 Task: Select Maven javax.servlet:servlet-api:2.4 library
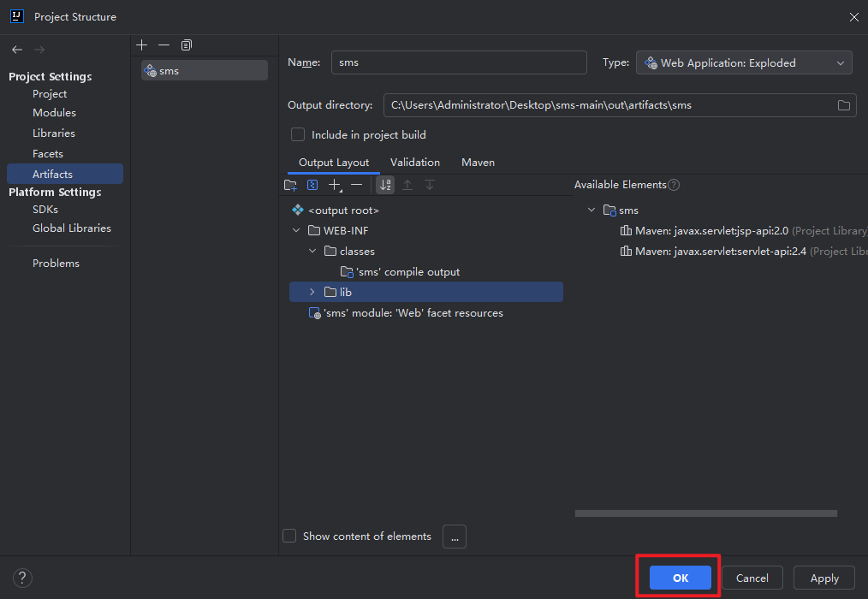pyautogui.click(x=743, y=252)
